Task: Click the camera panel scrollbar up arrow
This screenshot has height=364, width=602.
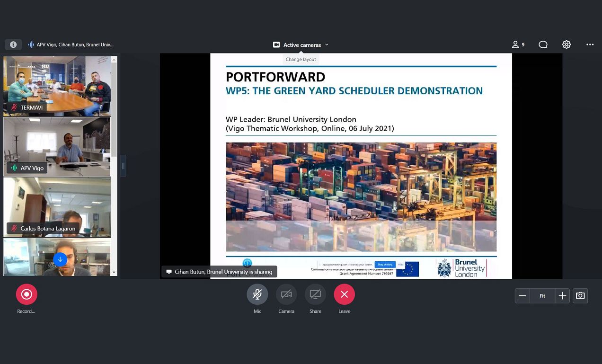Action: (x=114, y=59)
